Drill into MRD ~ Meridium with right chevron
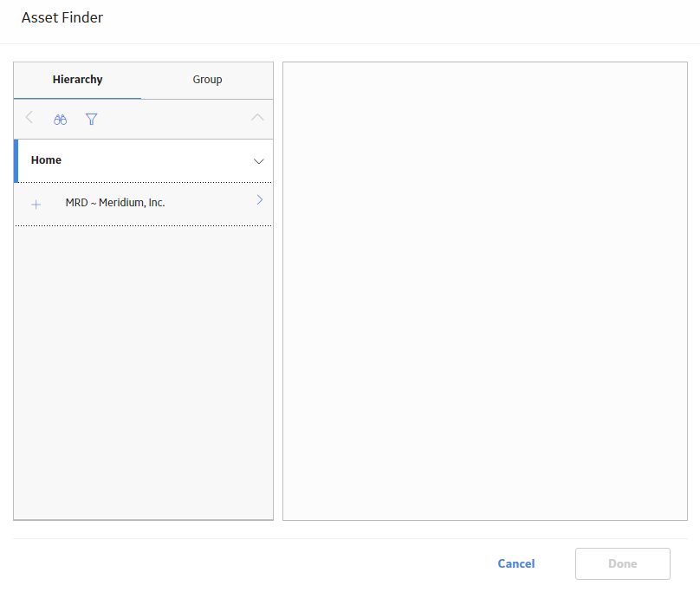The width and height of the screenshot is (700, 592). coord(260,199)
